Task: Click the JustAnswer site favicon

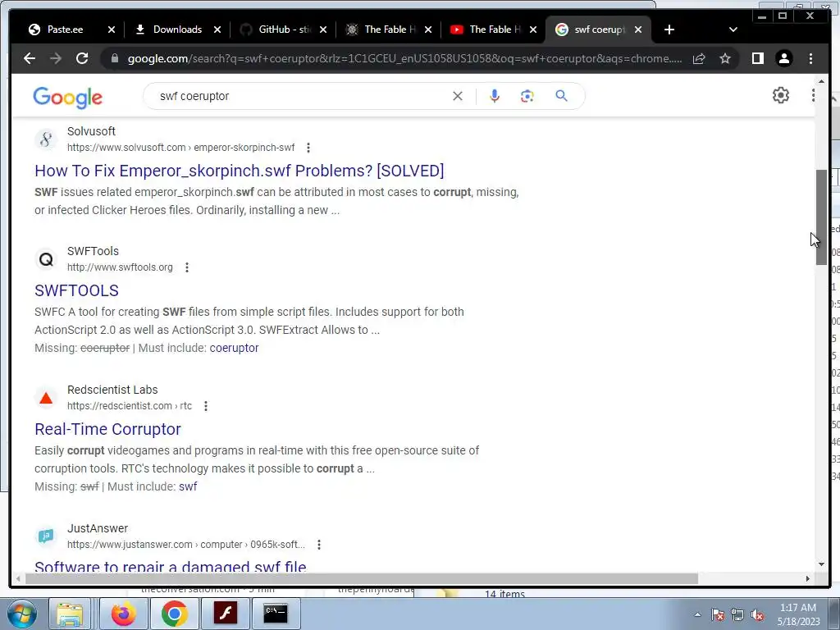Action: pyautogui.click(x=46, y=536)
